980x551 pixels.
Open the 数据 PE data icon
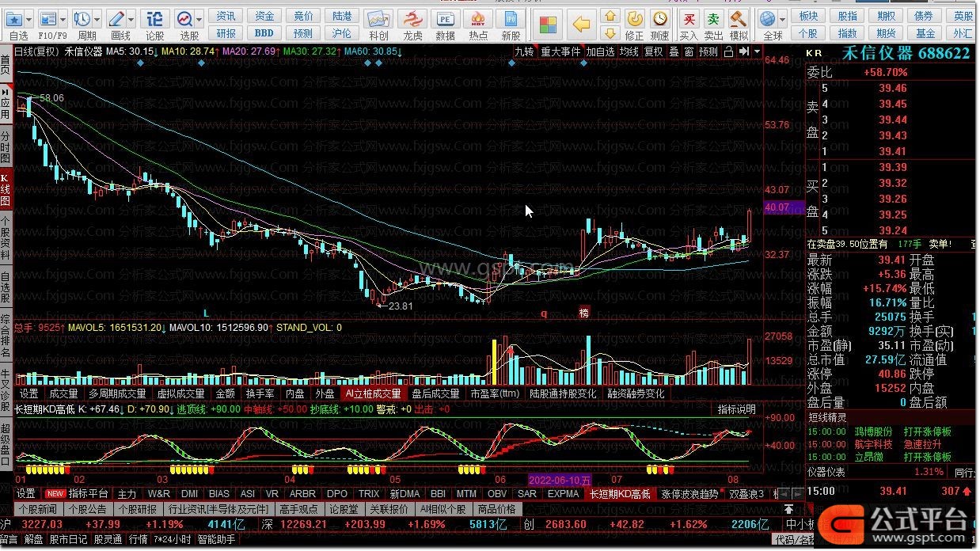coord(445,19)
